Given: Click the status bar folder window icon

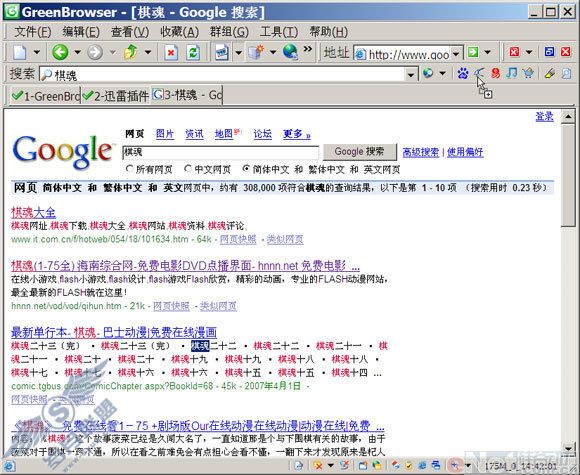Looking at the screenshot, I should [x=363, y=466].
